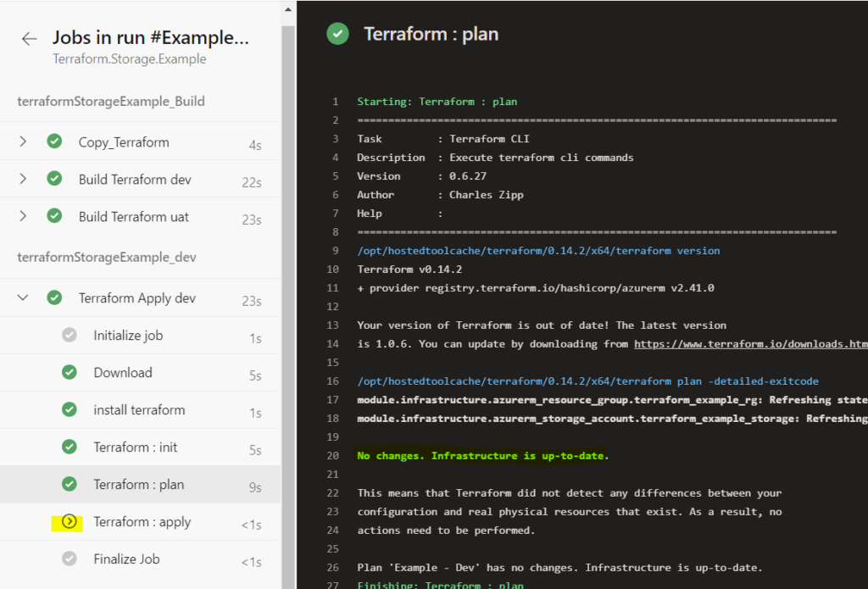Click log line Task : Terraform CLI
The image size is (868, 589).
(x=442, y=138)
